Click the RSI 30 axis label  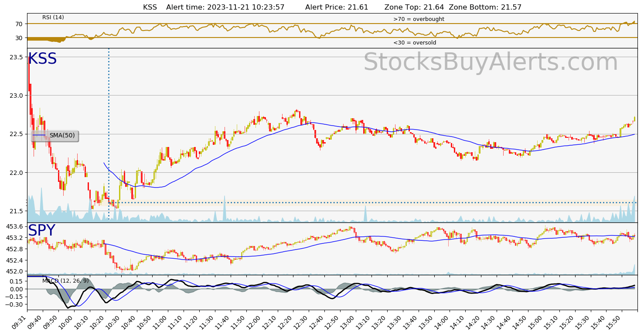[x=19, y=38]
